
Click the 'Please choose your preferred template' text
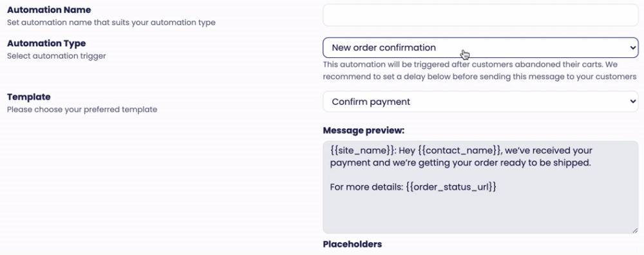coord(82,109)
